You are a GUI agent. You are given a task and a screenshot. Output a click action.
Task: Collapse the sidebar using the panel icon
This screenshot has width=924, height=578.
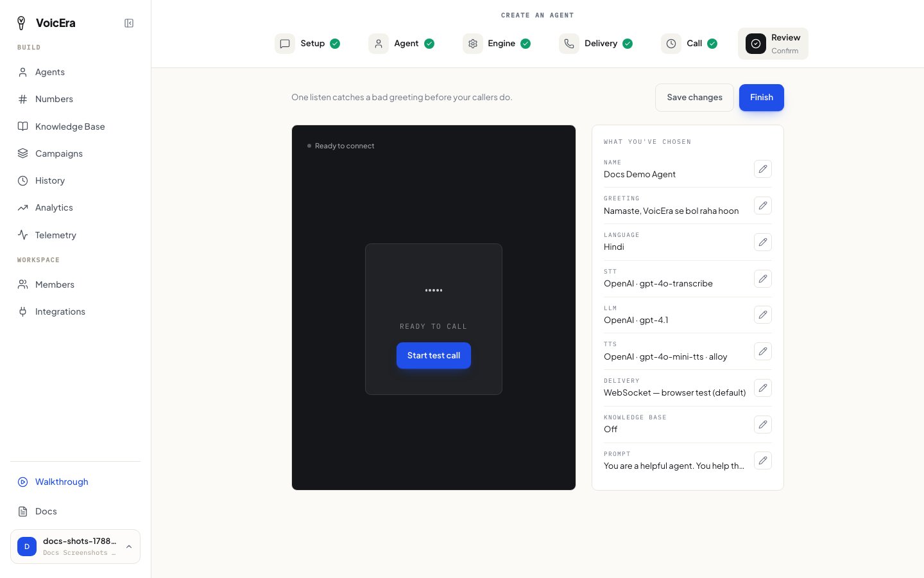tap(129, 23)
